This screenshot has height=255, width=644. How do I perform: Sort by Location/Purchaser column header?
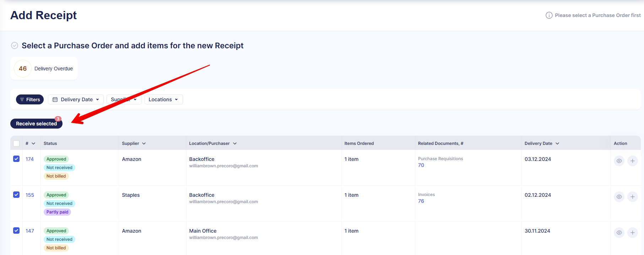tap(212, 143)
